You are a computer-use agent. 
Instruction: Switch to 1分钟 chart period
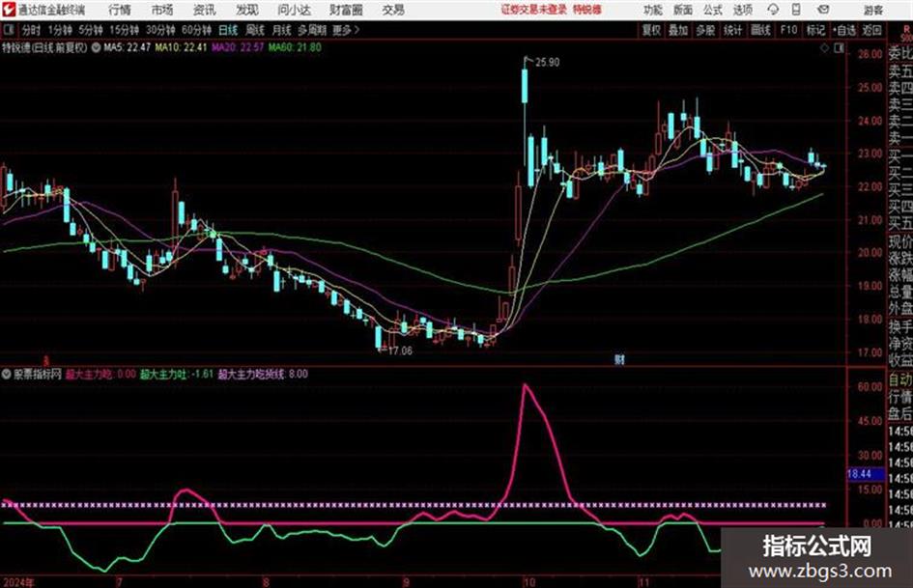(59, 30)
